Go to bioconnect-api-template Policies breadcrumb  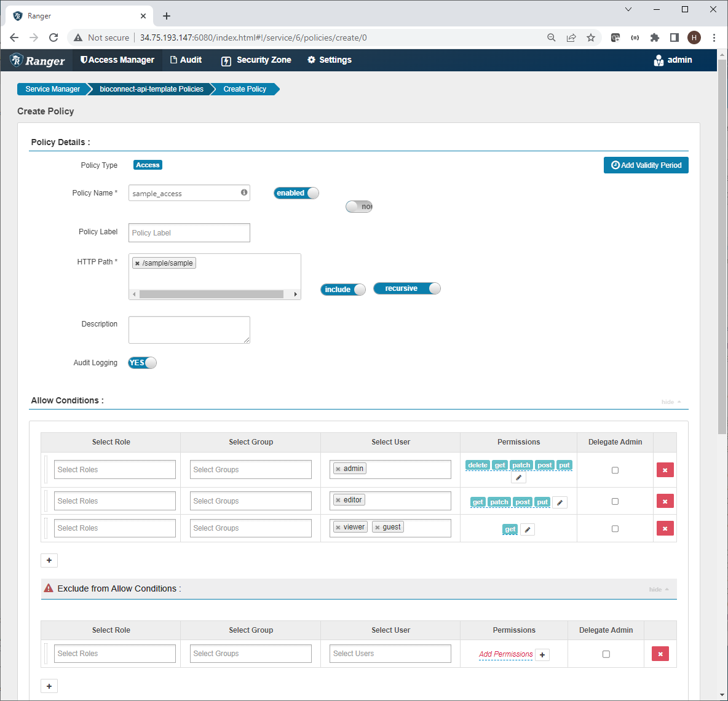click(x=151, y=89)
